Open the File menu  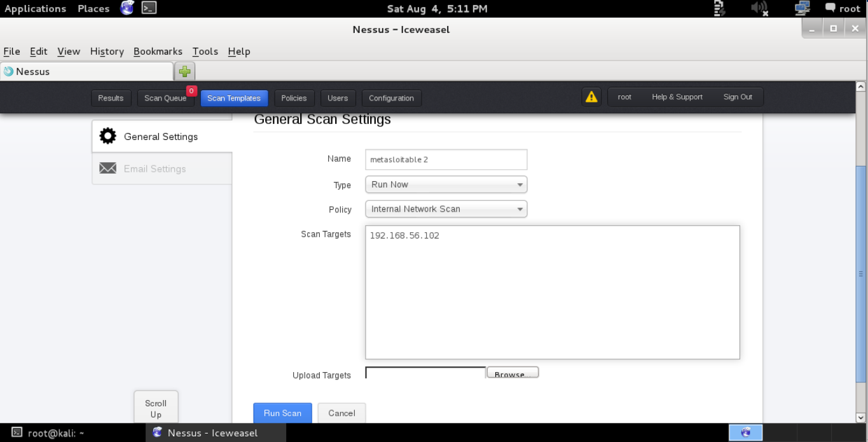coord(11,52)
